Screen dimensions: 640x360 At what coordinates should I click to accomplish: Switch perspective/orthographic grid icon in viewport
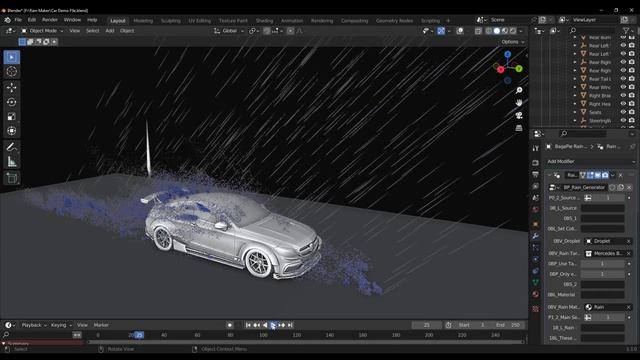click(519, 128)
